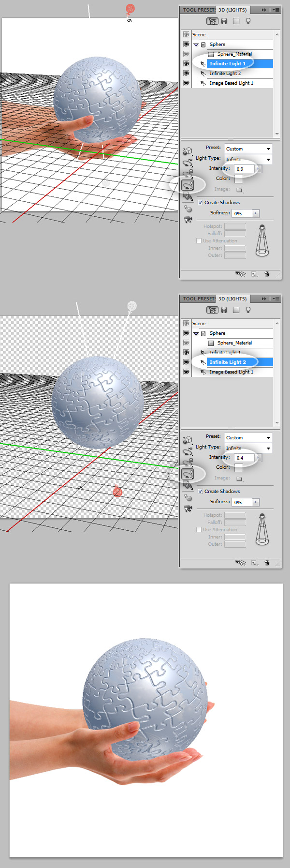Select Infinite Light 2 in the upper panel list

[x=225, y=74]
